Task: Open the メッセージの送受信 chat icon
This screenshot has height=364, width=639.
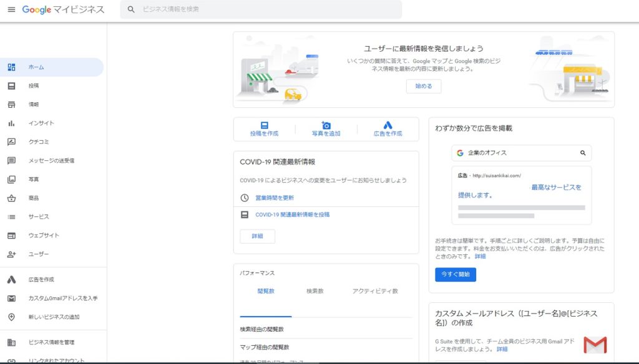Action: coord(11,161)
